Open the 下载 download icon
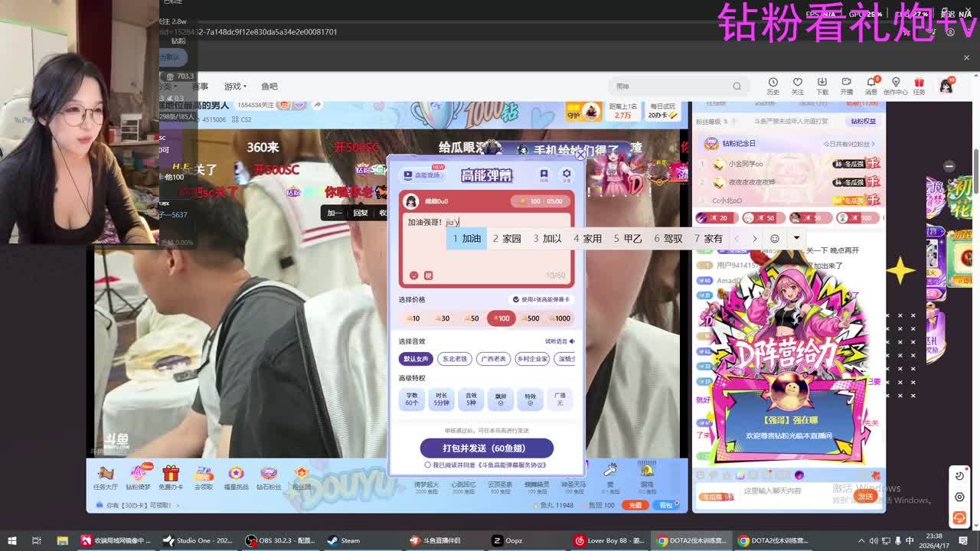 tap(822, 86)
